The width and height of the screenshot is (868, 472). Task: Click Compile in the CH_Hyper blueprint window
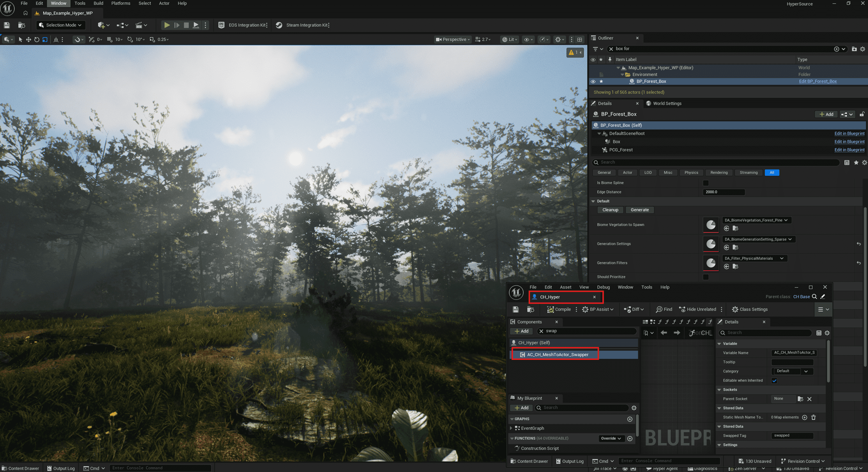point(559,310)
